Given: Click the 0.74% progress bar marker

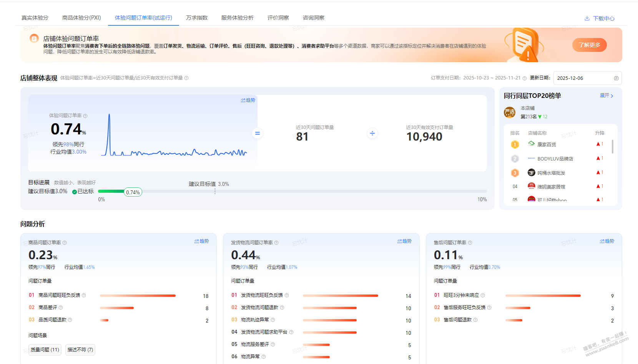Looking at the screenshot, I should (133, 192).
